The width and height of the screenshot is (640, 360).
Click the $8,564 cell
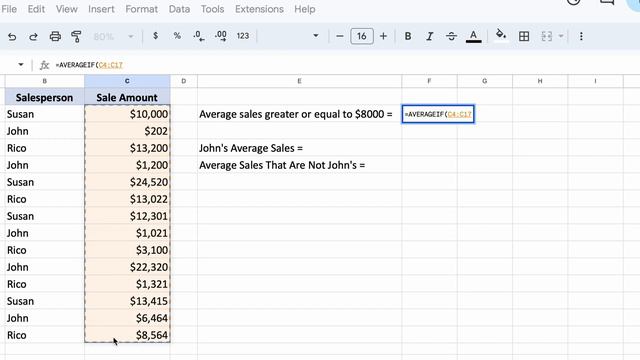click(127, 335)
